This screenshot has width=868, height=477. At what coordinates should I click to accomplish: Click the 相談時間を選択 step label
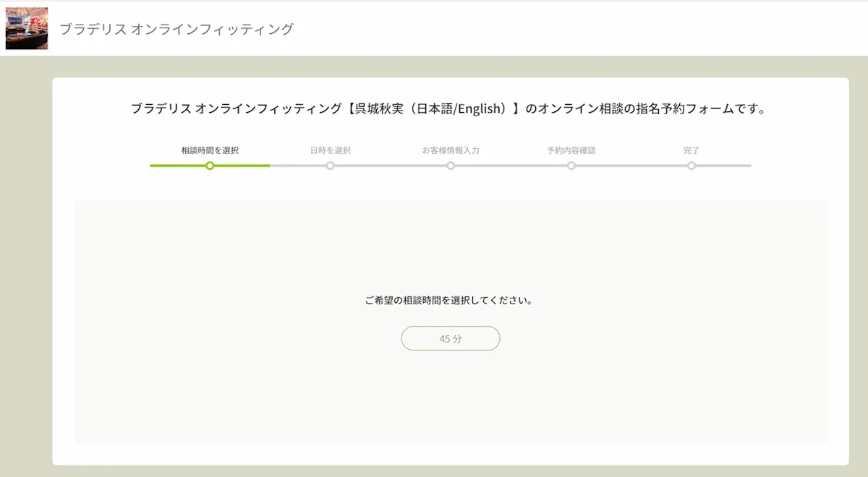coord(210,150)
